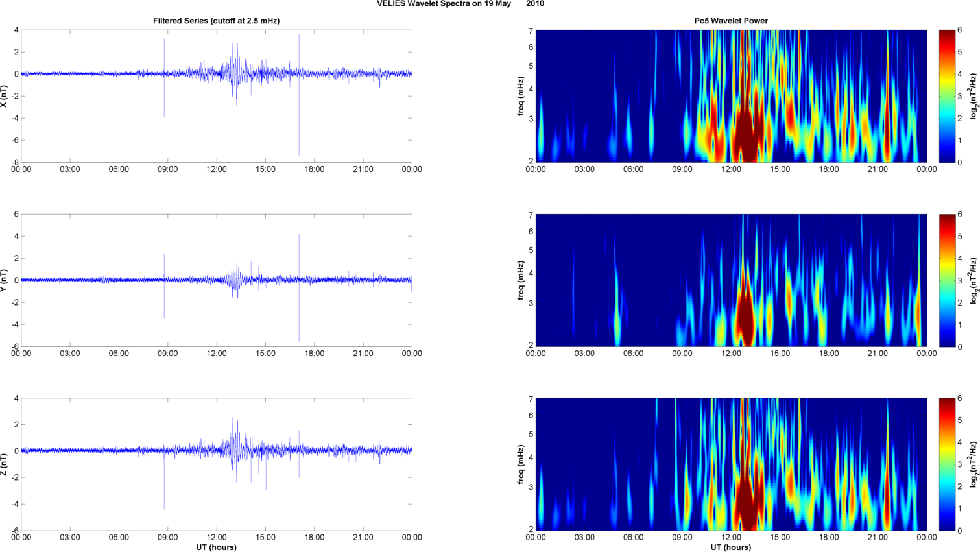Click the middle colorbar's log2(nT²/Hz) label
The image size is (980, 552).
974,280
